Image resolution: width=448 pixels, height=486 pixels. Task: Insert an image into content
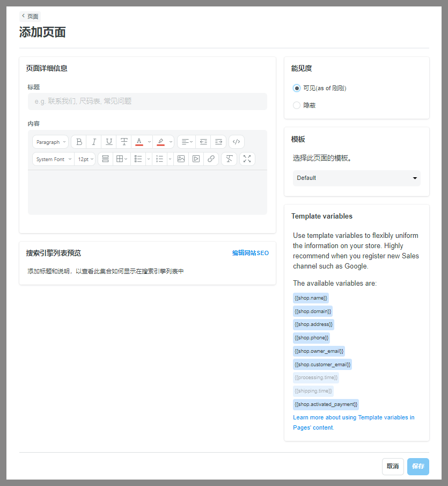[x=181, y=159]
